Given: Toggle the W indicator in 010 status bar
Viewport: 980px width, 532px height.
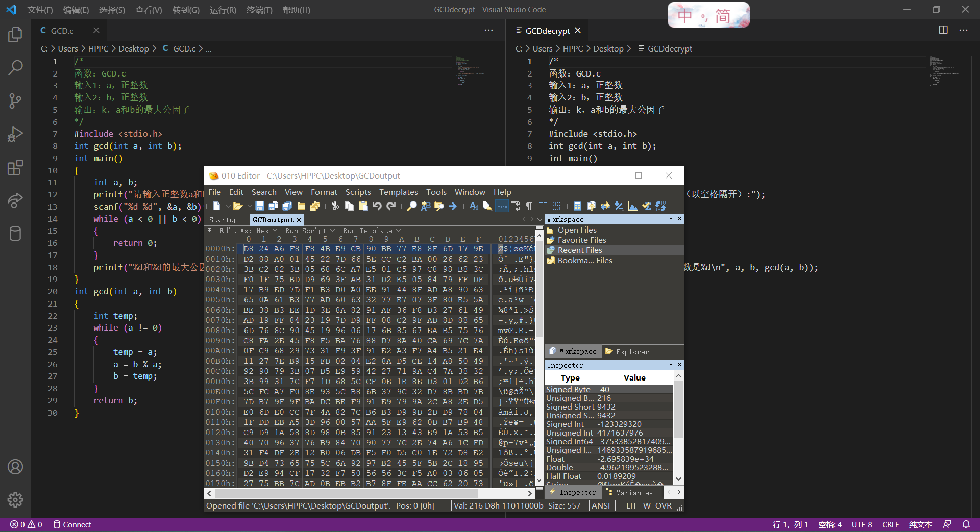Looking at the screenshot, I should tap(647, 505).
